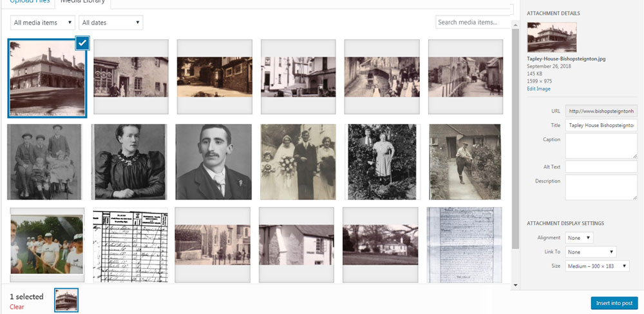644x314 pixels.
Task: Click the 1 selected status text
Action: pos(26,297)
